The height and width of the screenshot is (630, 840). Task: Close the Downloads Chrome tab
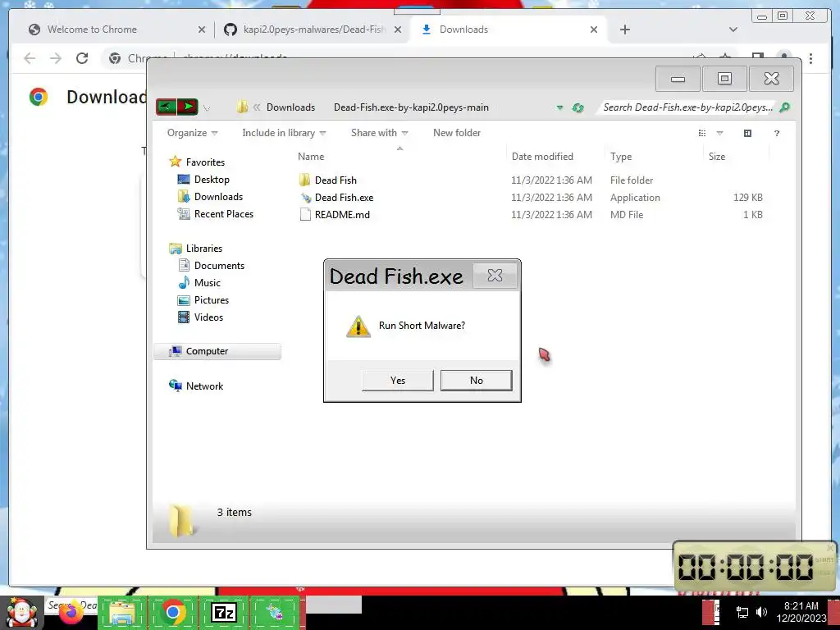[x=594, y=30]
